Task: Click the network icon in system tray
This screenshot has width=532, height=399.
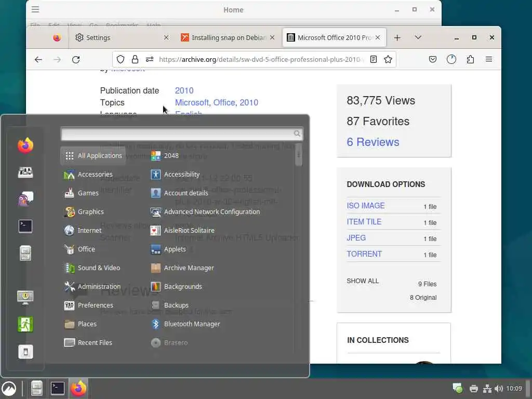Action: [x=487, y=389]
